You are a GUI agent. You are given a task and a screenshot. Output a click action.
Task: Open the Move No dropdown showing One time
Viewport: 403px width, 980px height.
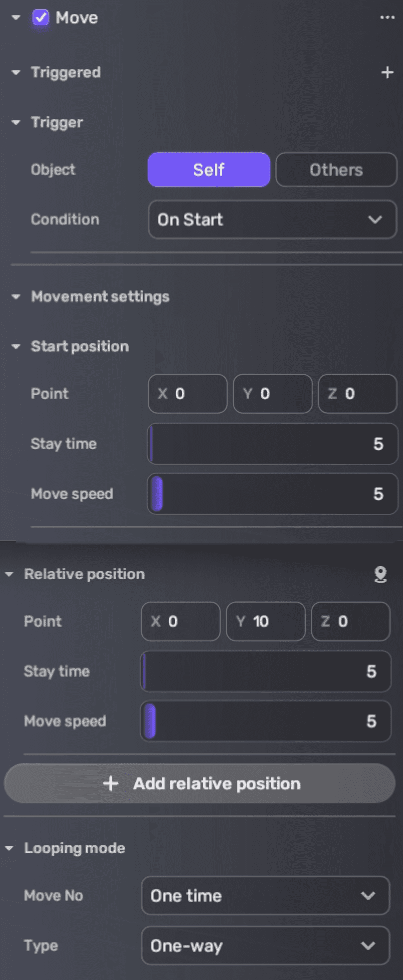pos(265,896)
